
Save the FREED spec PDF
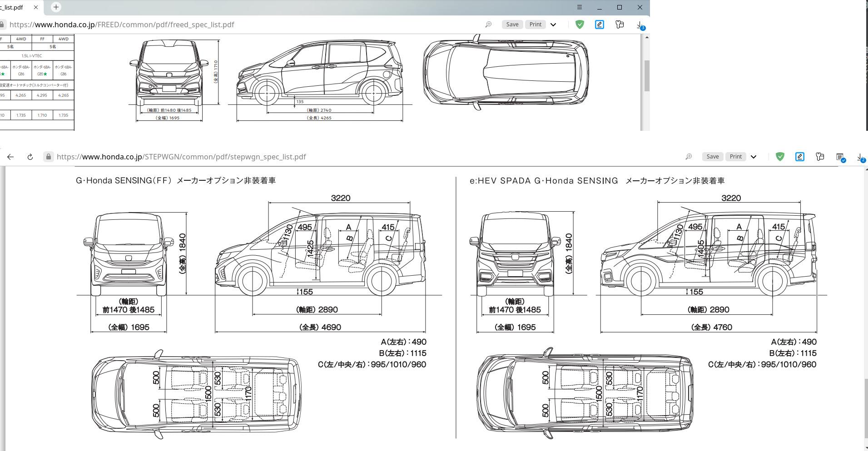[512, 25]
